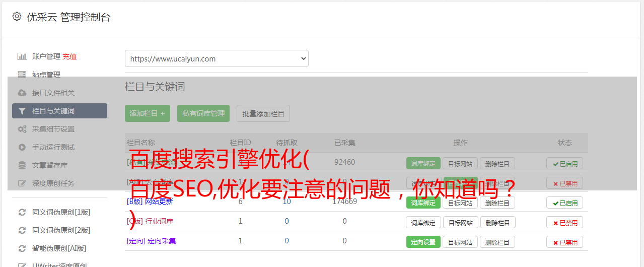The height and width of the screenshot is (267, 644).
Task: Click the server icon for 站点管理
Action: click(22, 75)
